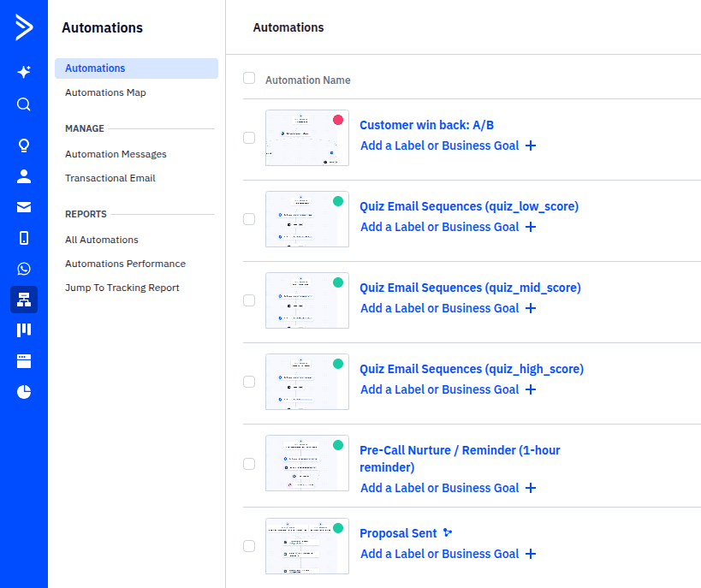Click the mobile phone sidebar icon

23,237
